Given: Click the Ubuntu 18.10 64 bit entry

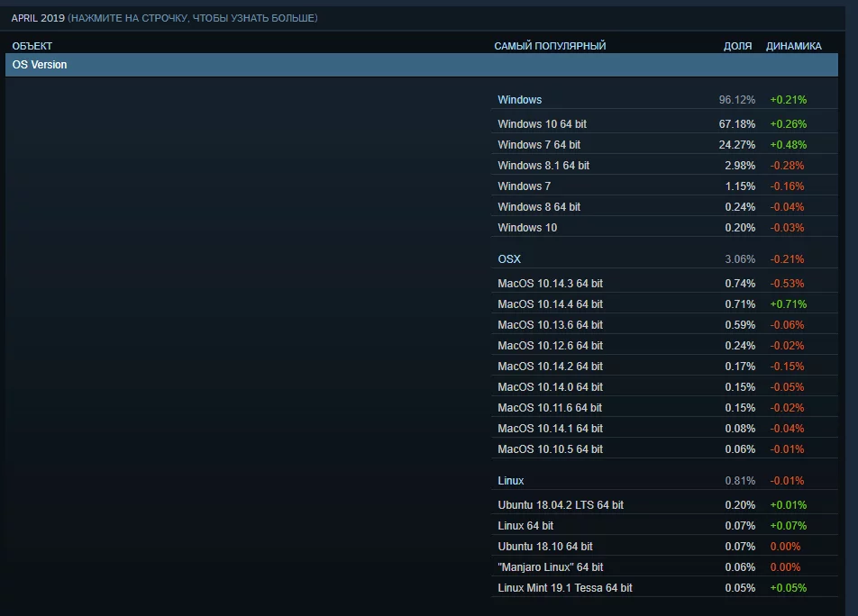Looking at the screenshot, I should [x=664, y=548].
